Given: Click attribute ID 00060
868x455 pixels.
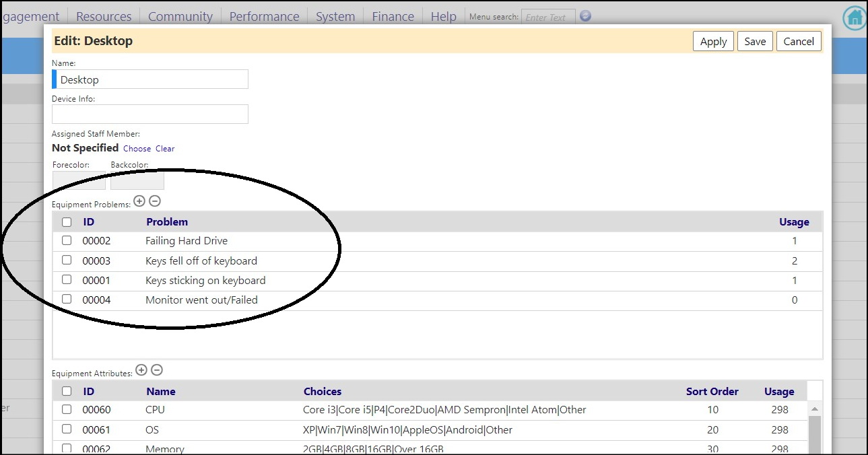Looking at the screenshot, I should pyautogui.click(x=96, y=410).
